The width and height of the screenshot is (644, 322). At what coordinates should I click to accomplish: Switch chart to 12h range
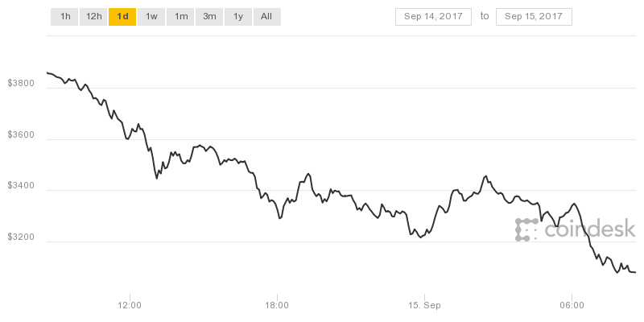[93, 17]
